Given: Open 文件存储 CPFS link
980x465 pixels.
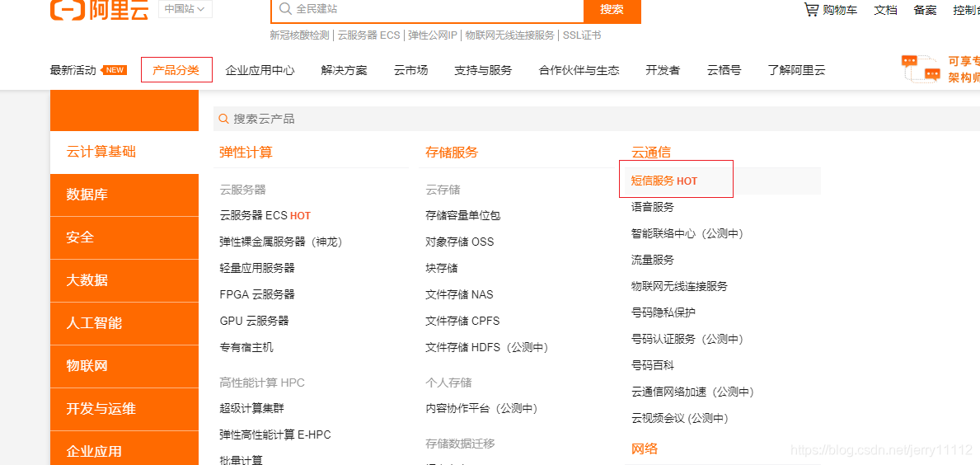Looking at the screenshot, I should click(462, 321).
